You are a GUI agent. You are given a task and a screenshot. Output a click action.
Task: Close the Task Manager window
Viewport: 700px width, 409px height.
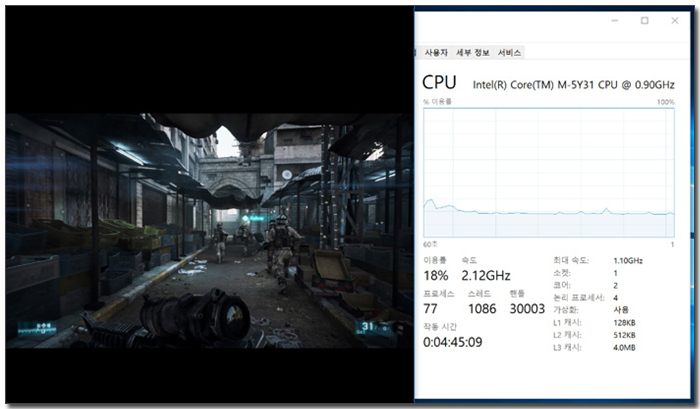tap(675, 21)
